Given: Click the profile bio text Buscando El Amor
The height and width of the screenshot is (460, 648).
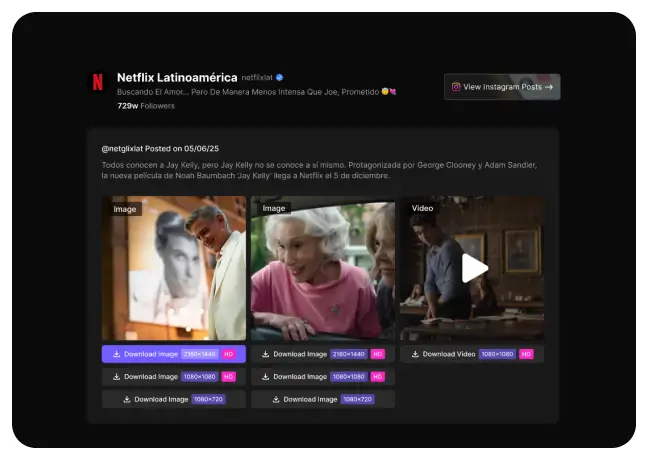Looking at the screenshot, I should point(256,92).
